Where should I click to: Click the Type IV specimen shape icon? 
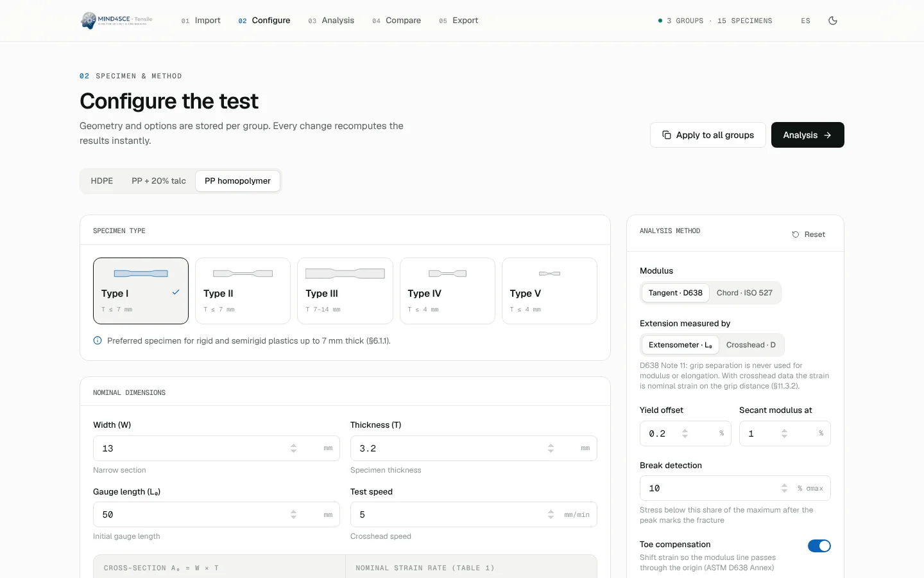[447, 274]
